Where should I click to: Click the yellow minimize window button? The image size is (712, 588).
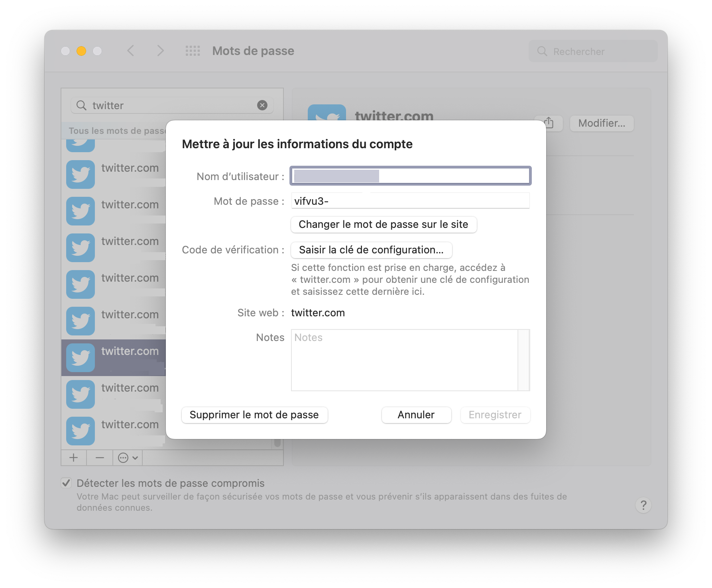pyautogui.click(x=81, y=51)
